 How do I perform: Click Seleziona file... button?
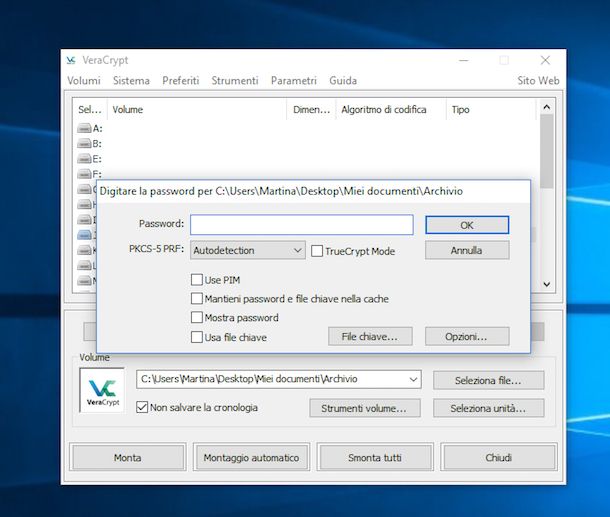488,380
